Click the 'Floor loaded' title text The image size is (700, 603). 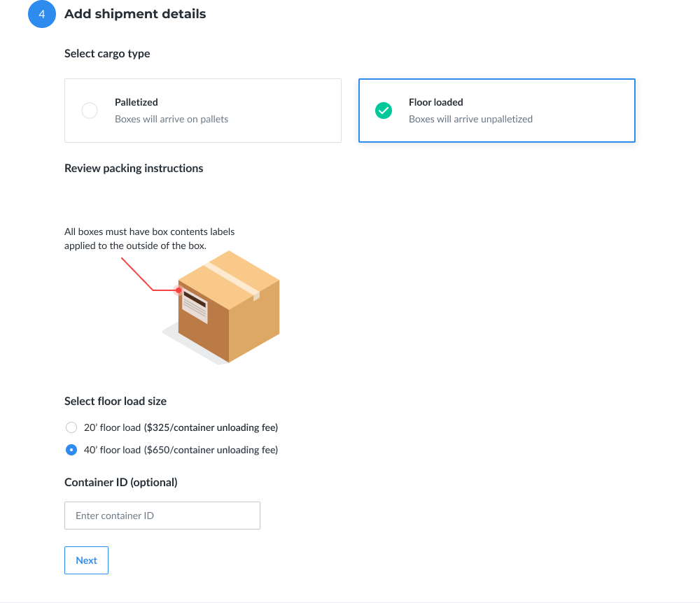(435, 102)
